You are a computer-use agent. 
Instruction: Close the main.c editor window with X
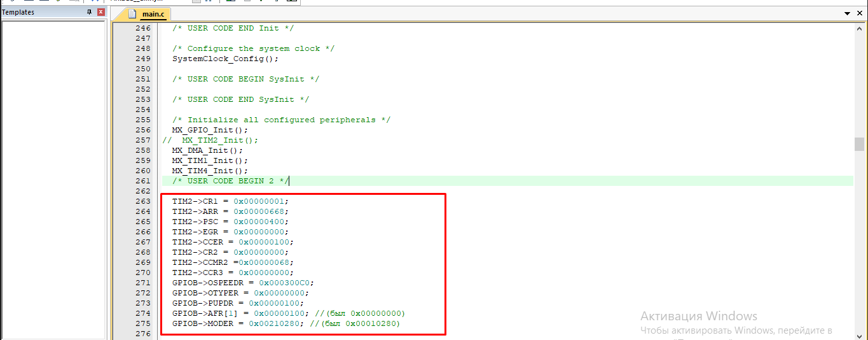tap(859, 13)
